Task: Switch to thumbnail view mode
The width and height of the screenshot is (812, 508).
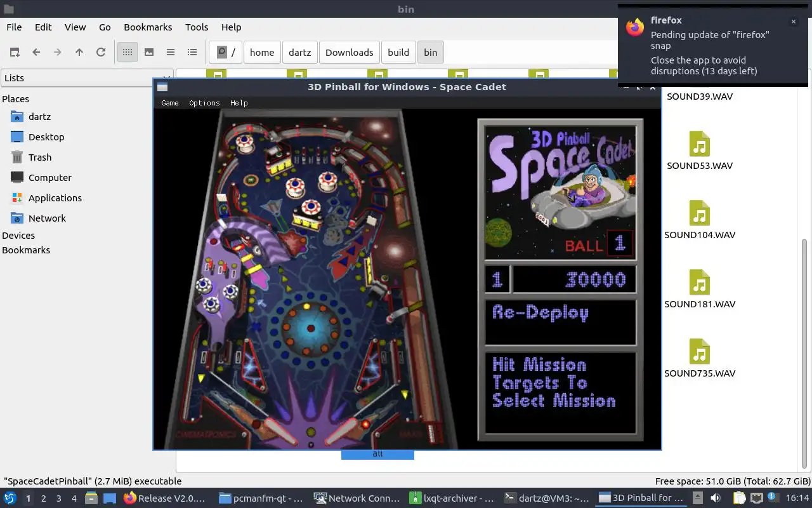Action: coord(149,52)
